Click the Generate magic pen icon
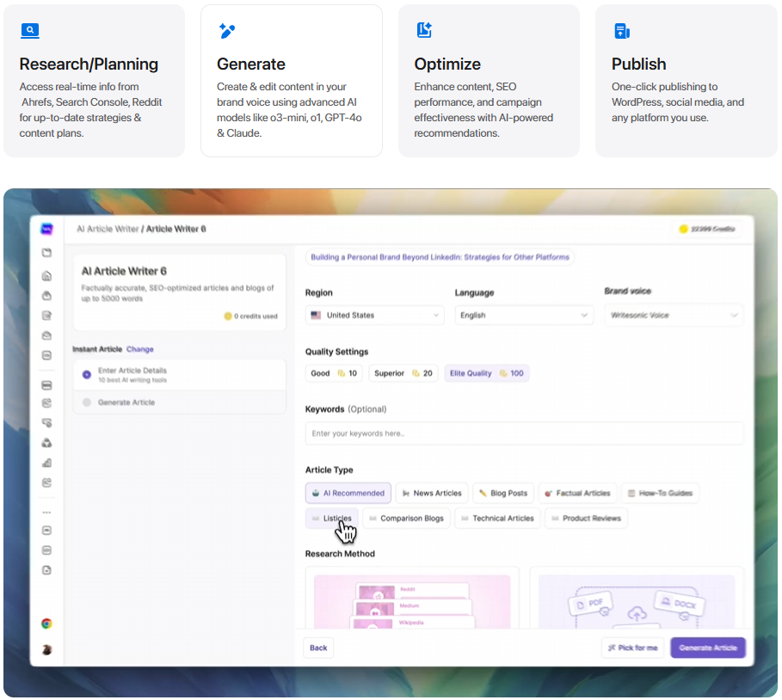This screenshot has width=782, height=700. (227, 30)
